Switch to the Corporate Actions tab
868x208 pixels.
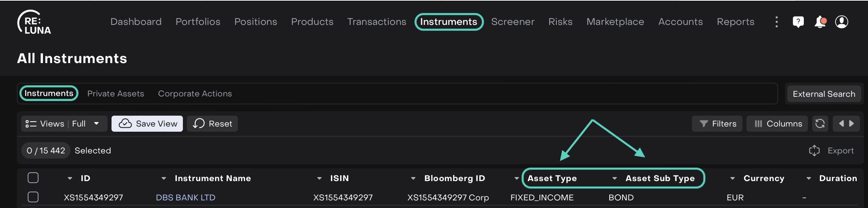click(195, 94)
